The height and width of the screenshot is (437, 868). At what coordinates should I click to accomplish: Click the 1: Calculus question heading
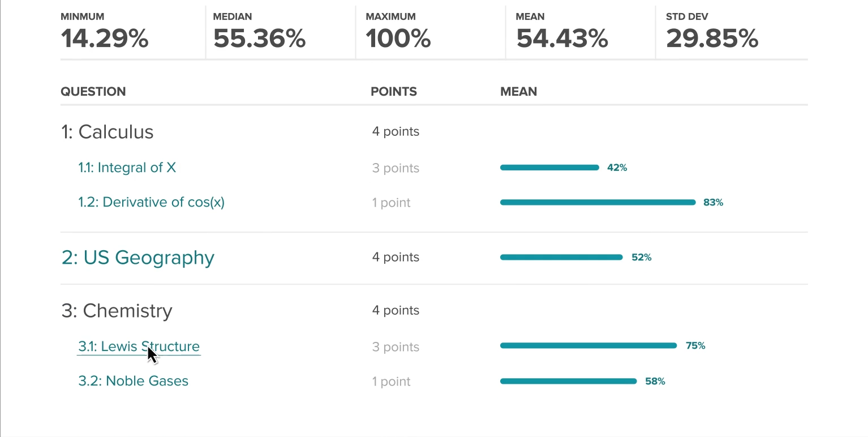pos(107,132)
